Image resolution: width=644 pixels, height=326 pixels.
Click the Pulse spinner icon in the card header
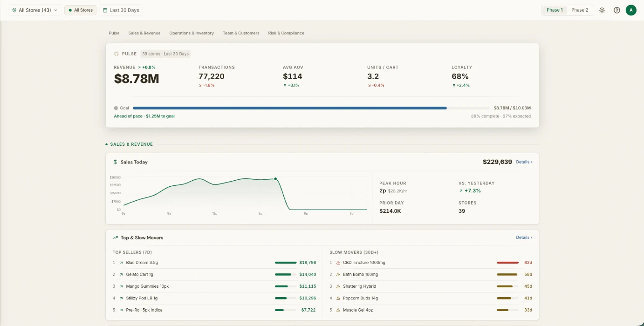coord(116,54)
